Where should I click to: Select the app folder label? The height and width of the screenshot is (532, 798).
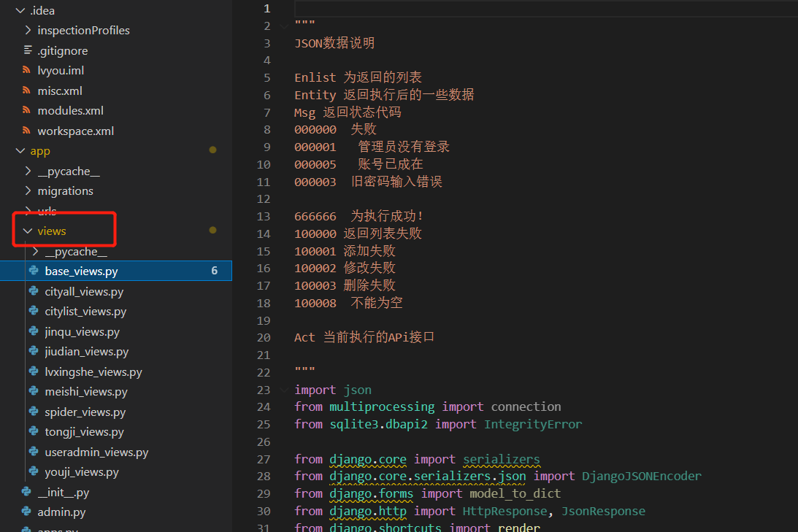click(x=39, y=152)
